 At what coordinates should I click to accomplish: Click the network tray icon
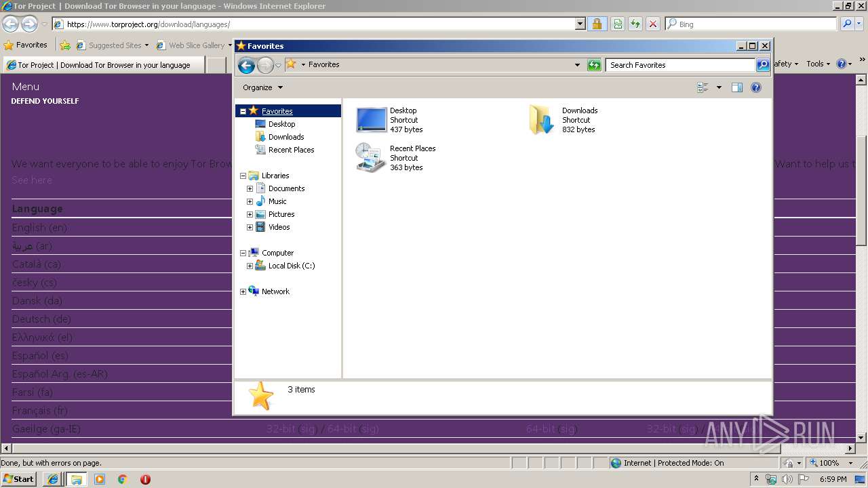pyautogui.click(x=771, y=479)
